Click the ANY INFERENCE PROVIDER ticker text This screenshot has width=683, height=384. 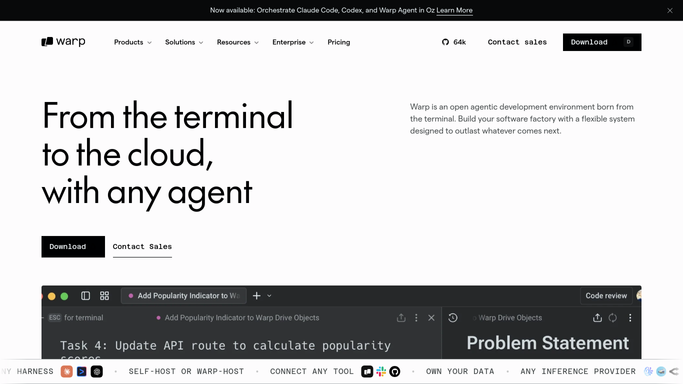pyautogui.click(x=578, y=371)
